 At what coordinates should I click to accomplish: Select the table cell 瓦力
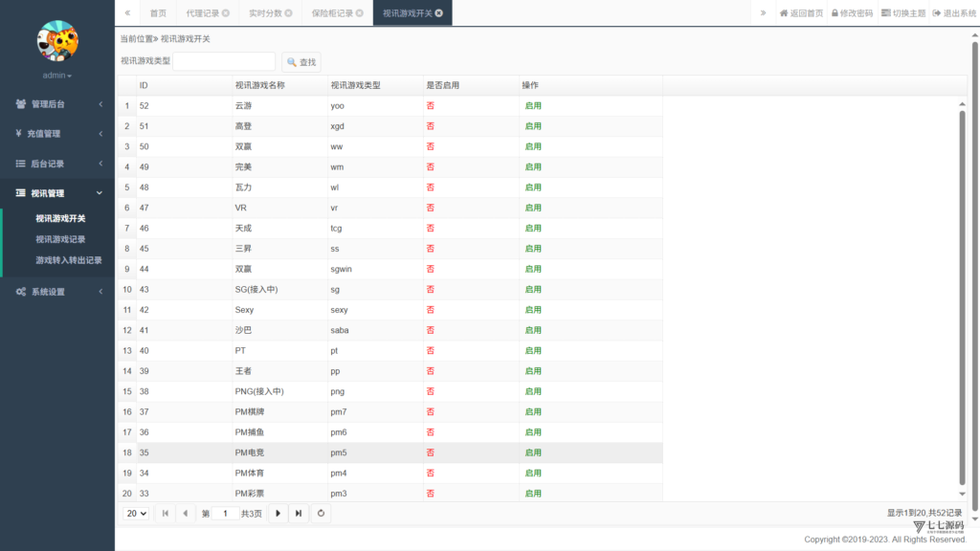click(279, 187)
